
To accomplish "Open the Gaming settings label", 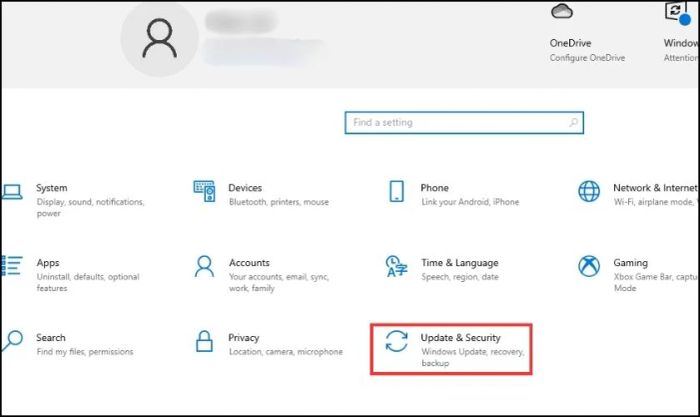I will [x=630, y=263].
